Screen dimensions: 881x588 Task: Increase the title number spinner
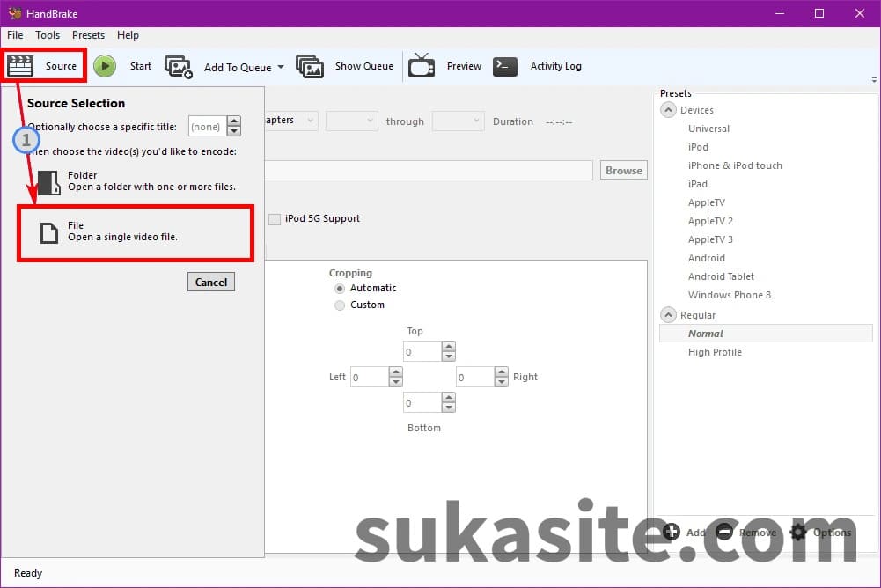(234, 121)
